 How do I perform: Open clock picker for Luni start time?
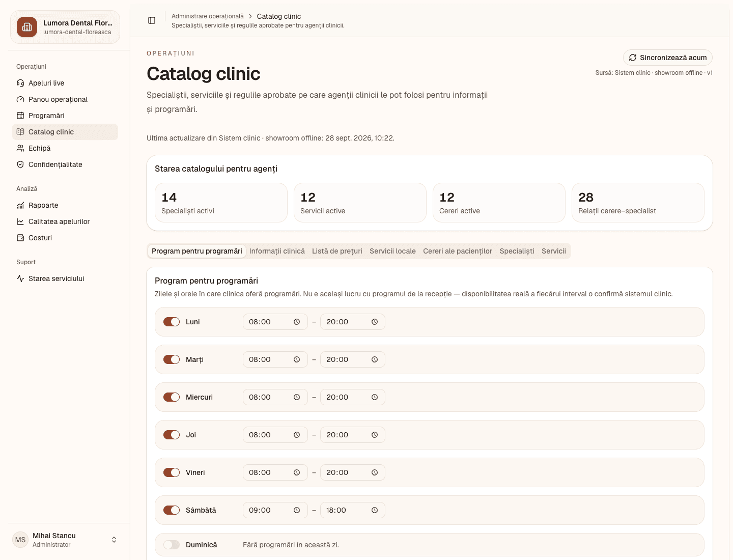(x=297, y=322)
